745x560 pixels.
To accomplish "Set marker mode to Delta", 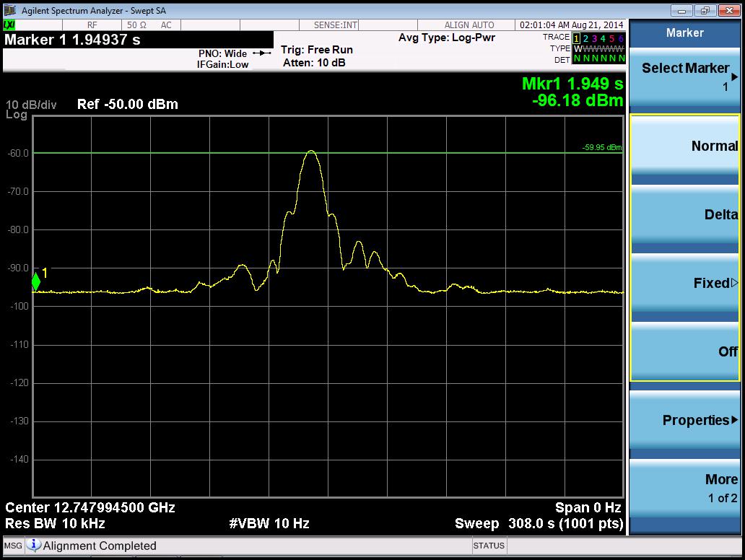I will pyautogui.click(x=684, y=215).
